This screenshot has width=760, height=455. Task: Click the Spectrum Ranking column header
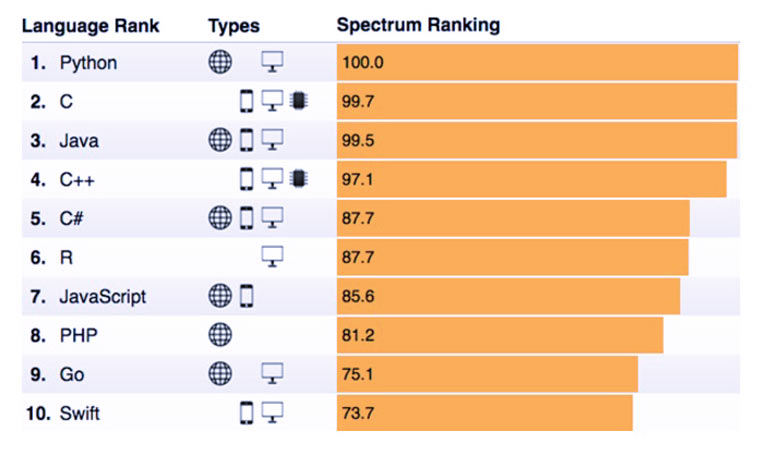[418, 25]
